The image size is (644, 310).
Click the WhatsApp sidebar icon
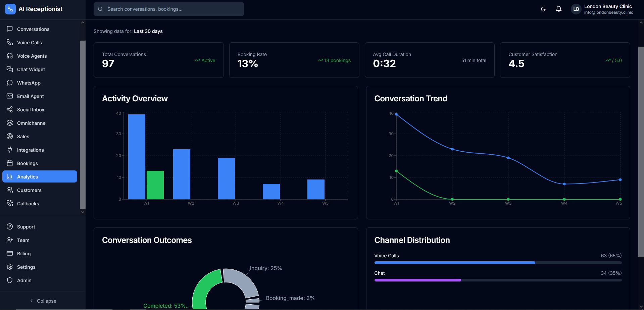(10, 83)
